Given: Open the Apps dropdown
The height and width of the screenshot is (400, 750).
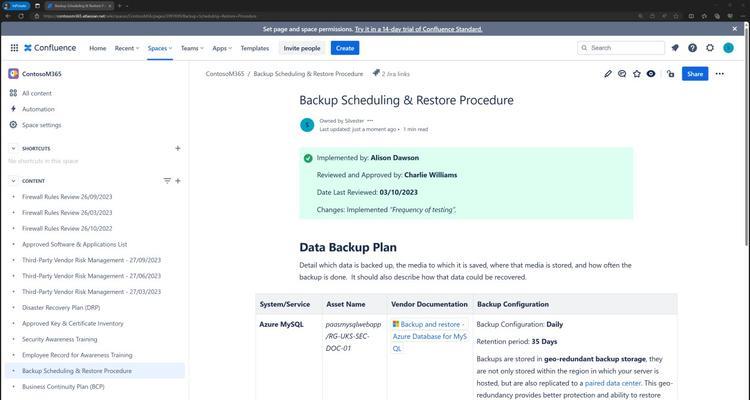Looking at the screenshot, I should [222, 48].
